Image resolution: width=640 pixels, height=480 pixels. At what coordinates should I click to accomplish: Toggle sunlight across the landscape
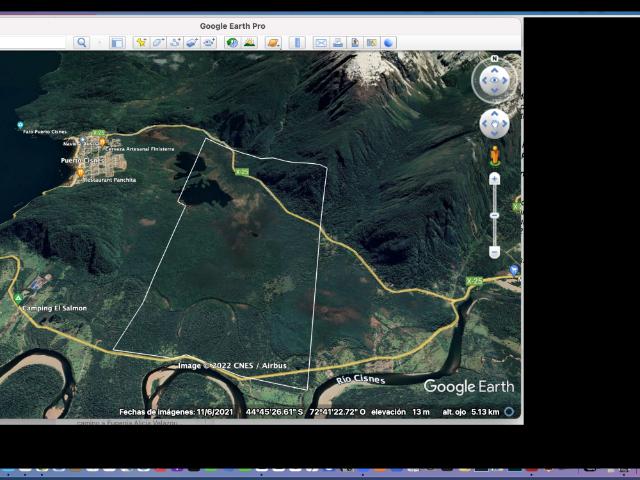point(249,42)
